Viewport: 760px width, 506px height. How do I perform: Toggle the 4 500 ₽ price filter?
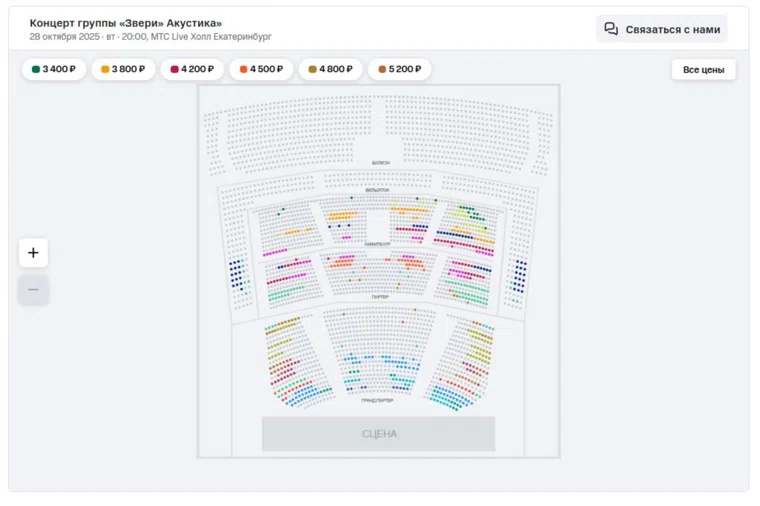click(x=261, y=69)
